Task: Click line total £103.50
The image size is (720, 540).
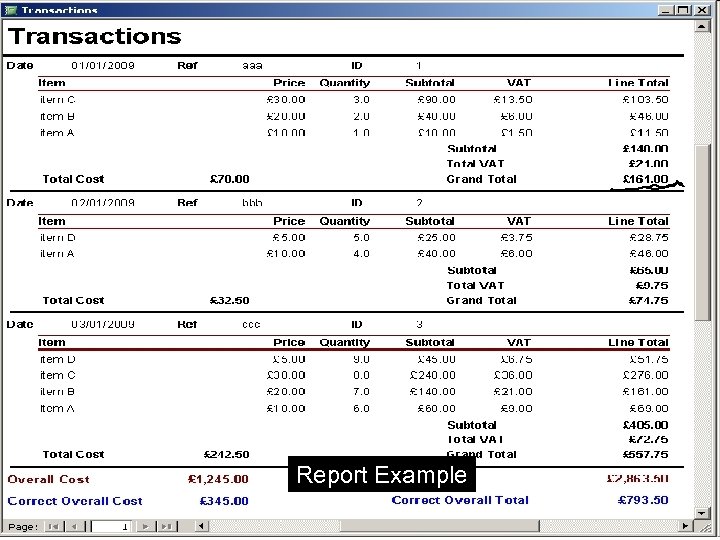Action: [646, 100]
